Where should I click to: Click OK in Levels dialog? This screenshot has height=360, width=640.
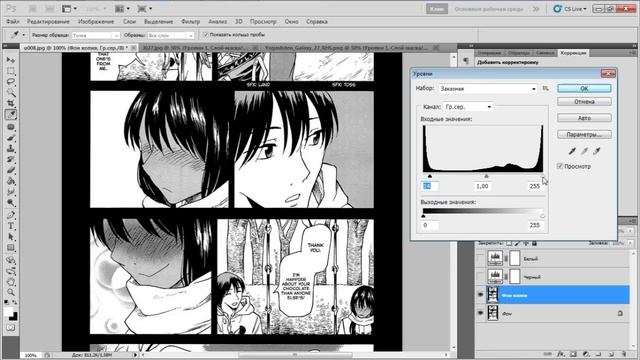pyautogui.click(x=584, y=88)
